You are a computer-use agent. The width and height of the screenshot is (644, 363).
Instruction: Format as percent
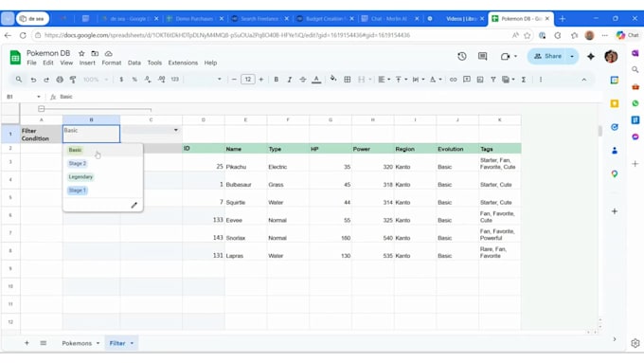click(x=134, y=80)
